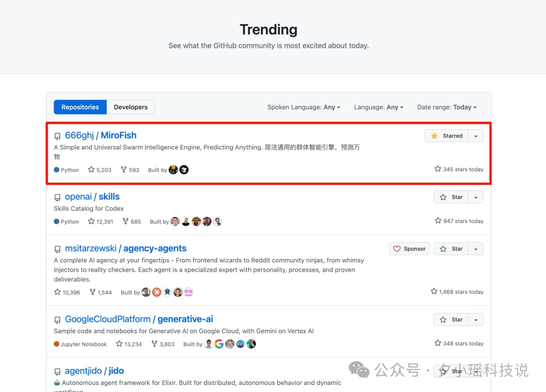Click the blue Python language dot on MiroFish

(x=57, y=170)
